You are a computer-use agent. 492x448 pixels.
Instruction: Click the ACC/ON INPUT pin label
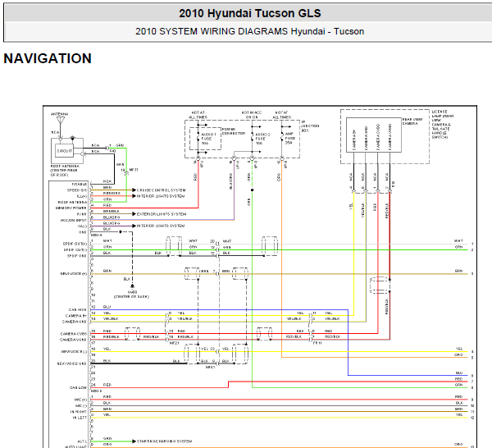[74, 220]
